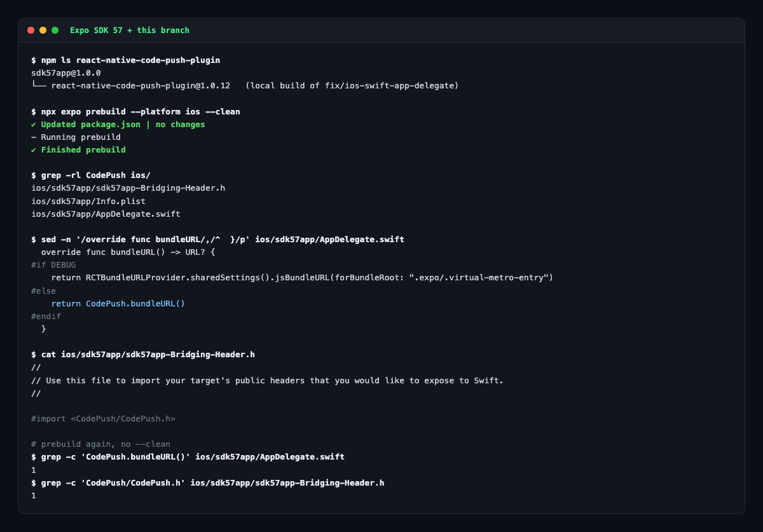Select the sed command for bundleURL
Image resolution: width=763 pixels, height=532 pixels.
point(217,239)
